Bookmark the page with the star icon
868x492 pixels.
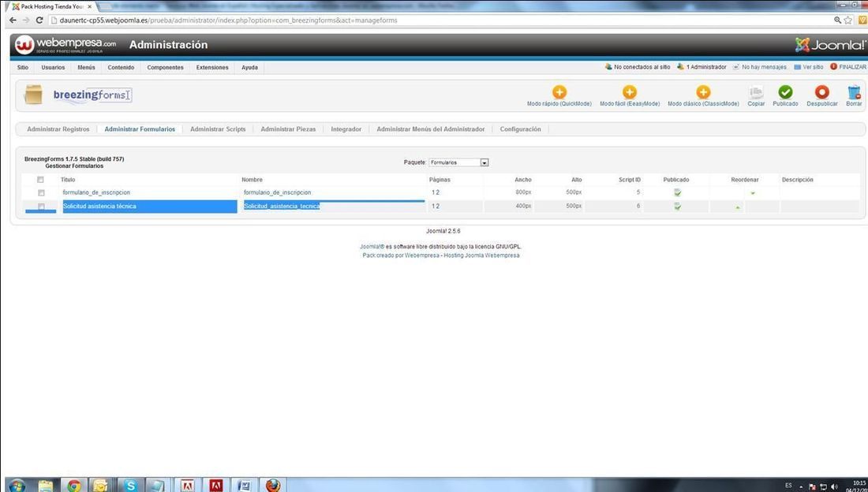click(x=848, y=20)
